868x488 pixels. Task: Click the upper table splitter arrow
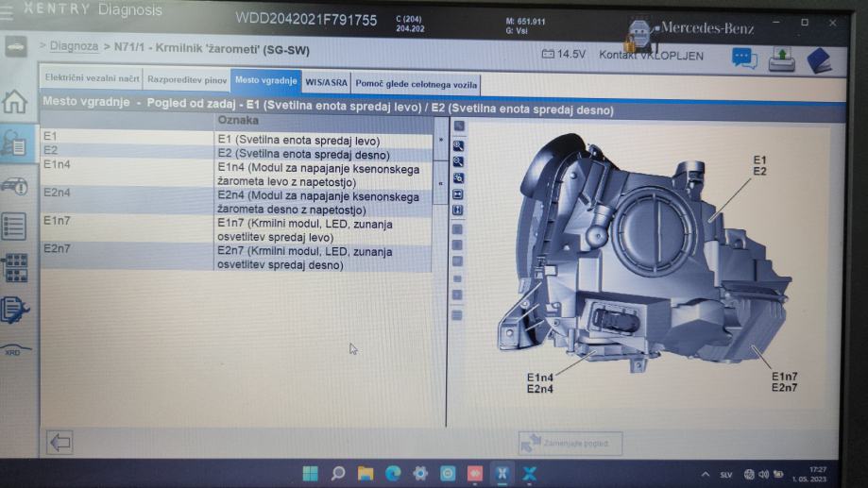point(441,140)
